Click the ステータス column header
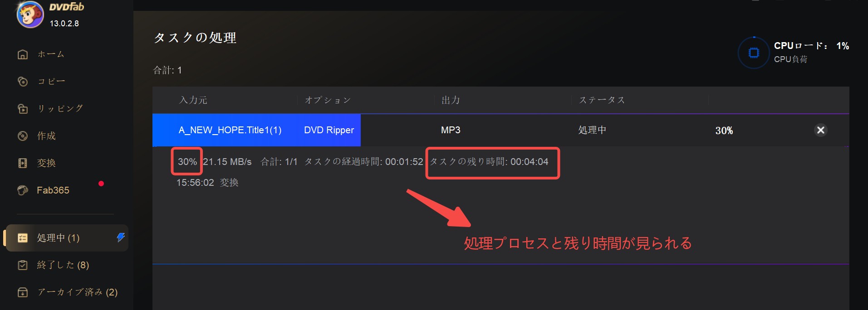Image resolution: width=868 pixels, height=310 pixels. pyautogui.click(x=602, y=100)
